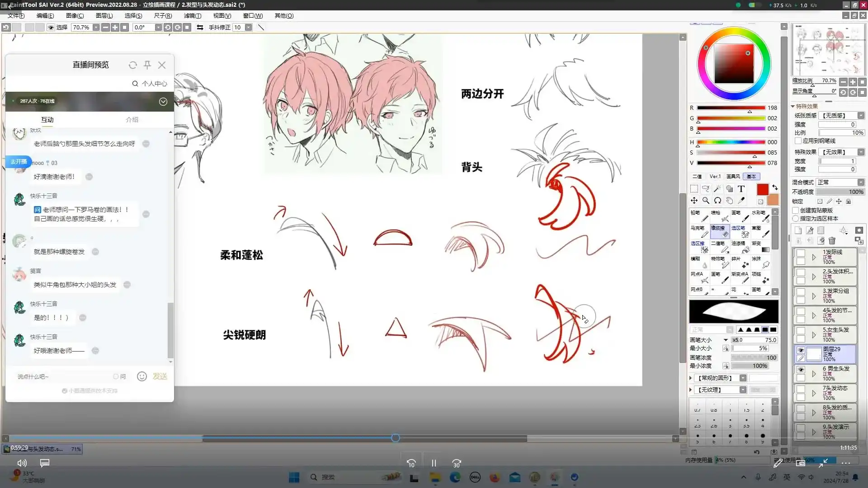Image resolution: width=868 pixels, height=488 pixels.
Task: Select the 渐变 gradient tool
Action: click(x=761, y=247)
